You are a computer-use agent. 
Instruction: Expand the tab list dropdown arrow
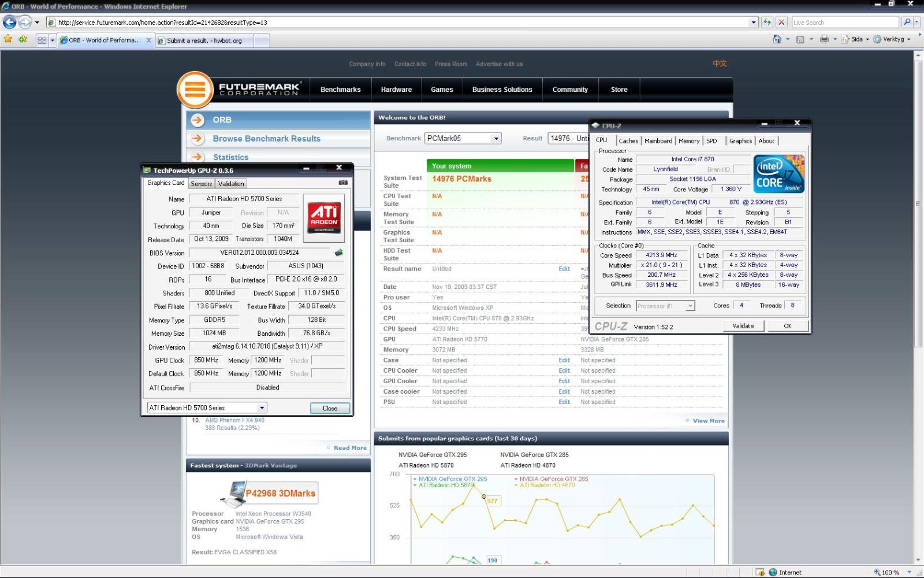tap(53, 40)
